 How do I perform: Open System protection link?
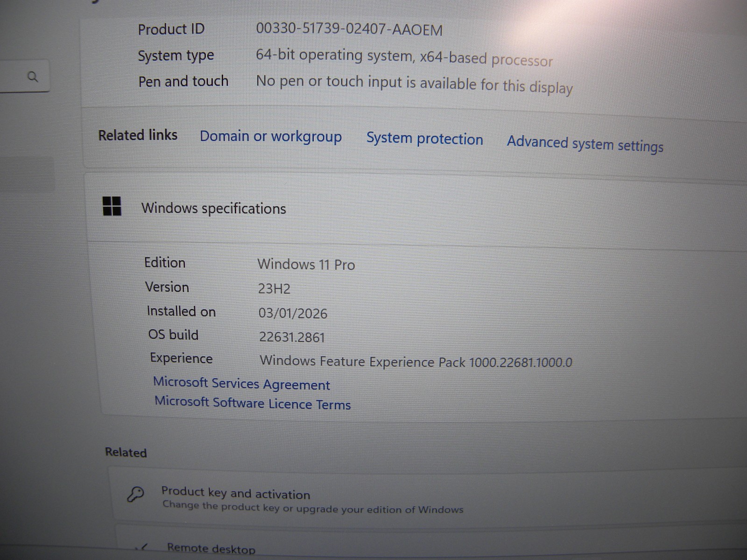pos(424,139)
